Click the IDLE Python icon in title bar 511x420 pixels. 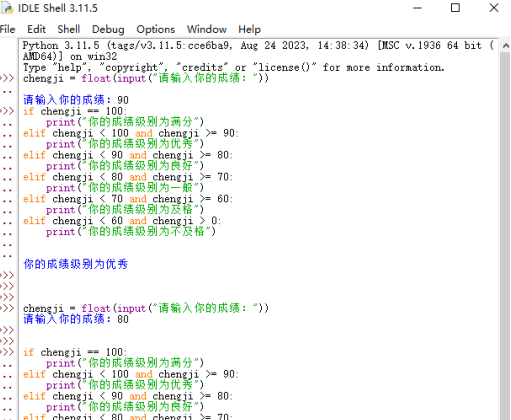tap(7, 8)
